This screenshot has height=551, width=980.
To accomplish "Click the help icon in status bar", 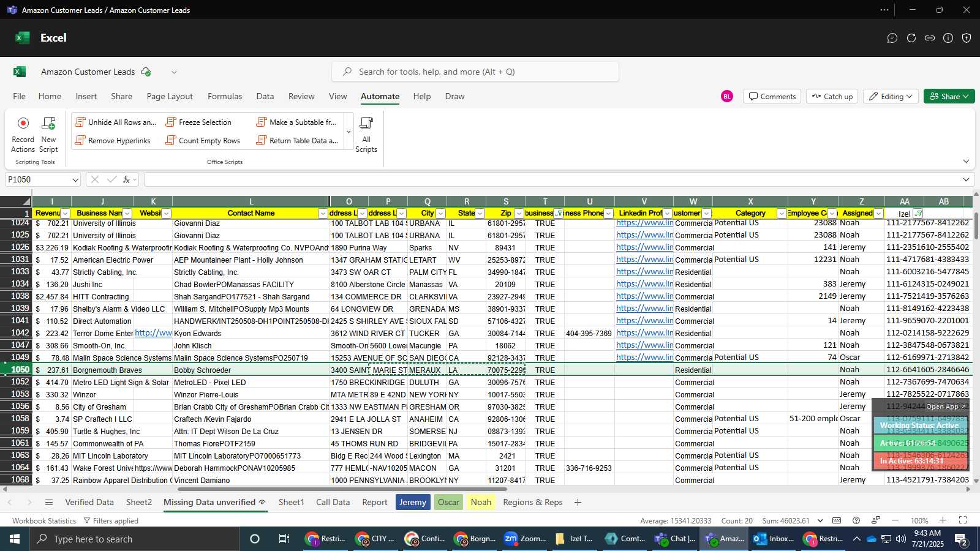I will 856,520.
